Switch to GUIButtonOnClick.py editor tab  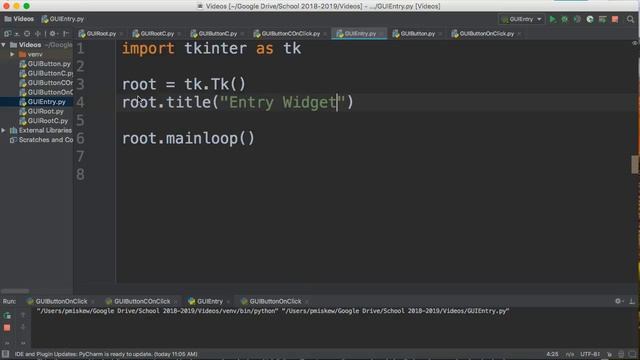pos(486,34)
